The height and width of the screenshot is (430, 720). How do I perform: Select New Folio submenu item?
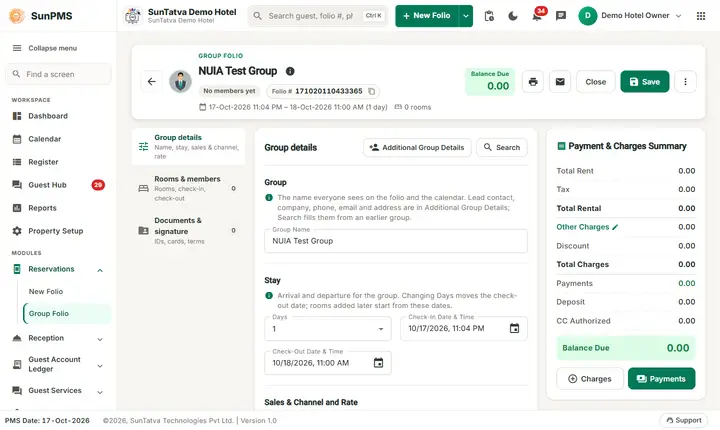[67, 292]
